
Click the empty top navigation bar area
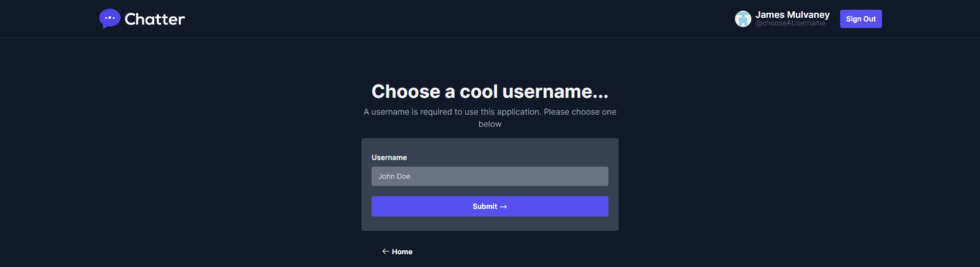[459, 19]
